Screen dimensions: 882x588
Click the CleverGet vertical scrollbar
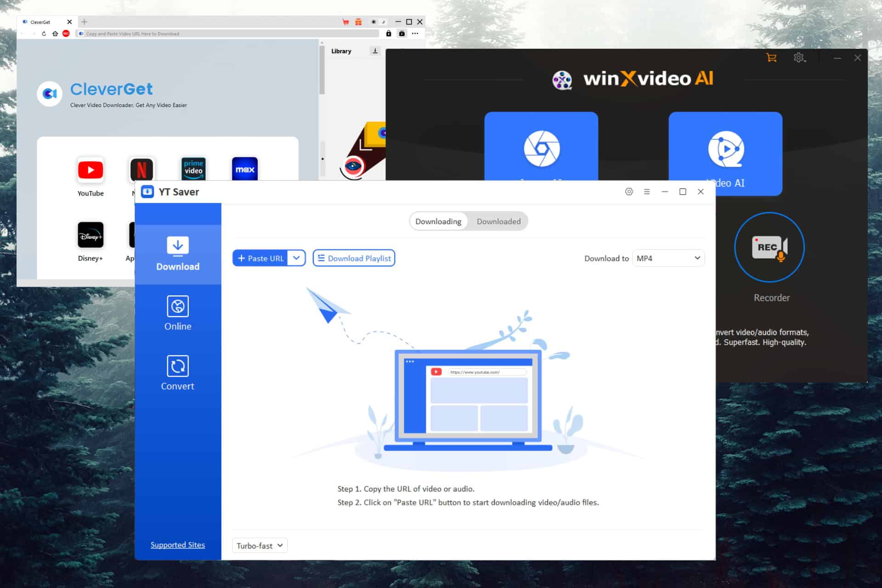[x=322, y=69]
